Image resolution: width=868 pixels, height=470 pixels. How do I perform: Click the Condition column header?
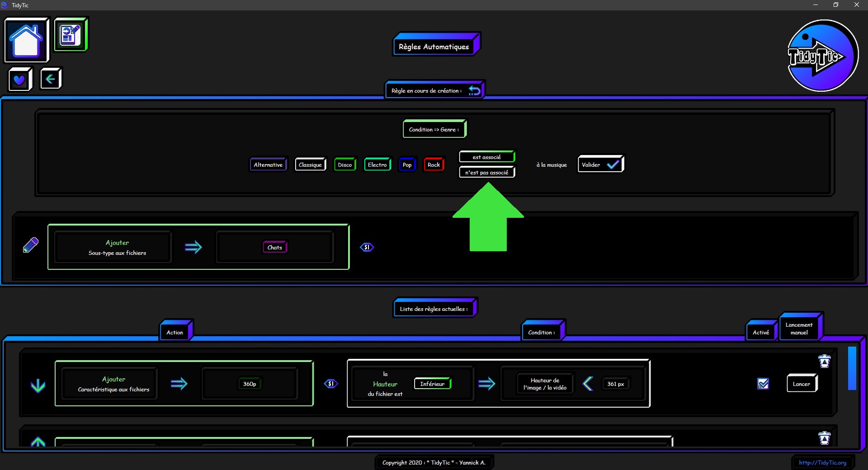pyautogui.click(x=542, y=331)
